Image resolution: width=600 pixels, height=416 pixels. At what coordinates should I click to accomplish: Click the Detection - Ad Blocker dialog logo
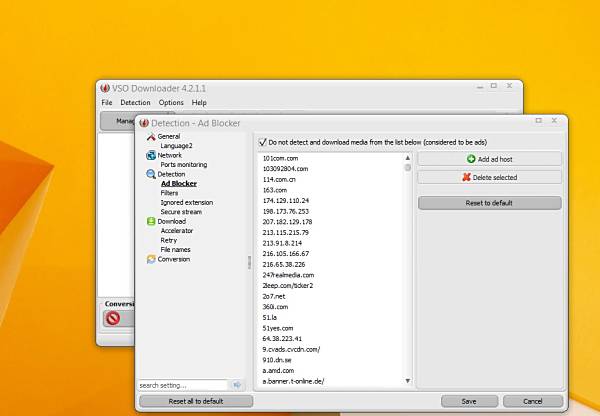coord(144,123)
